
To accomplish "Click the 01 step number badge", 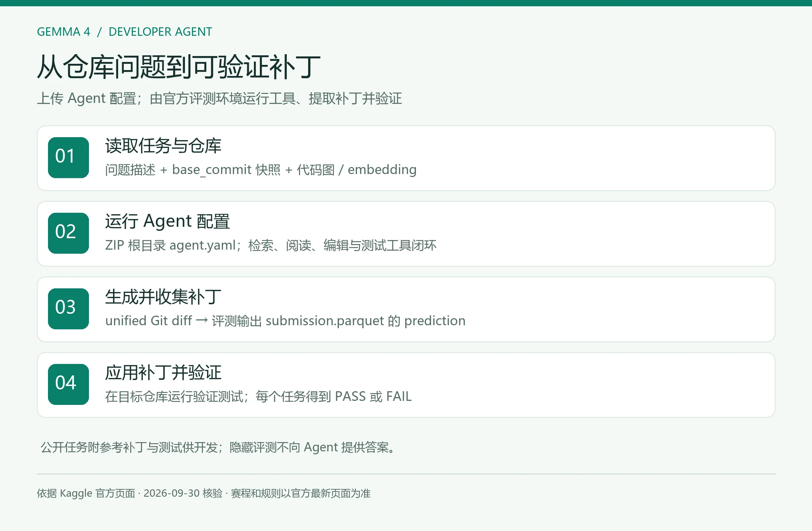I will coord(68,157).
